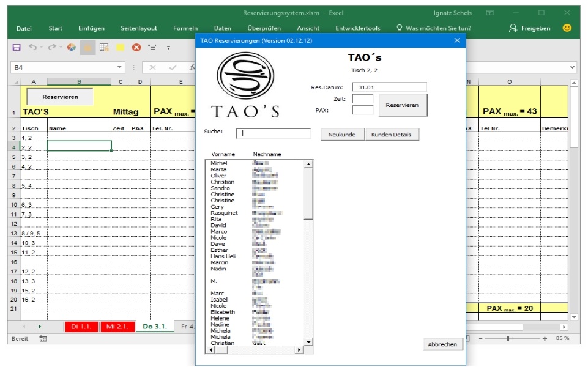Click the zoom slider handle

508,338
